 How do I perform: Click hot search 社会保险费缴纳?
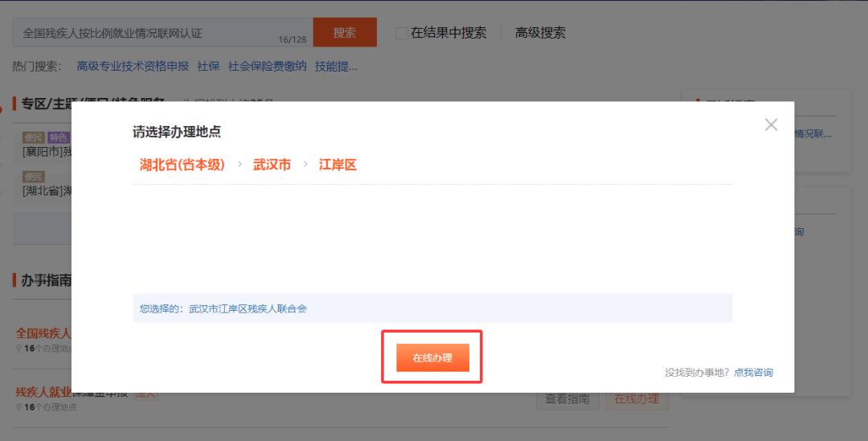[267, 66]
